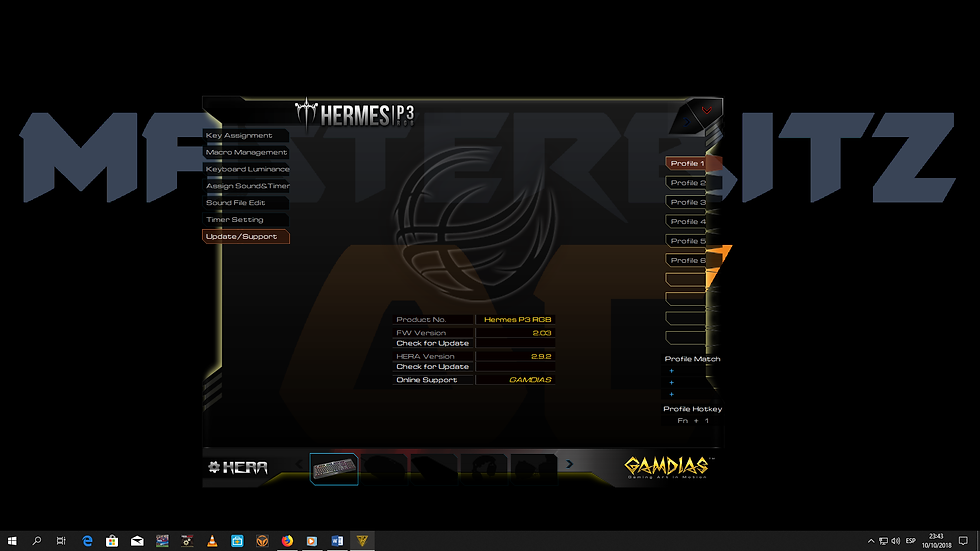This screenshot has width=980, height=551.
Task: Click the GAMDIAS logo
Action: click(x=668, y=467)
